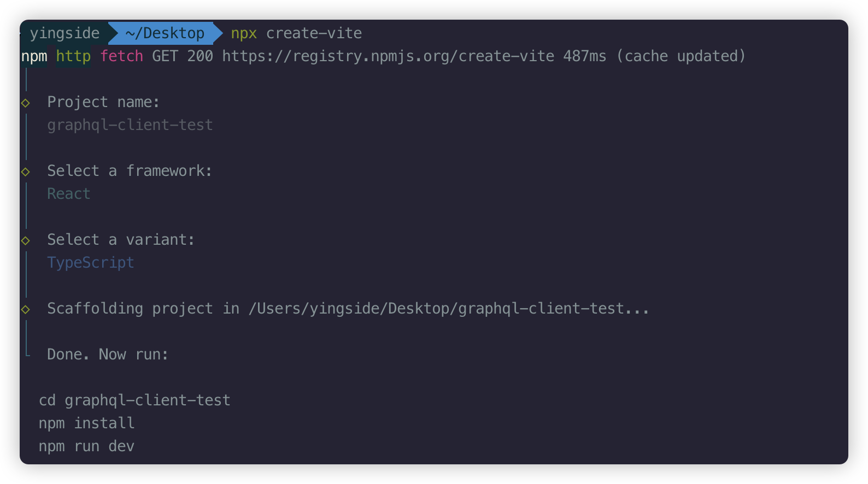The height and width of the screenshot is (484, 868).
Task: Click the corner bracket beside Done. Now run
Action: pos(27,353)
